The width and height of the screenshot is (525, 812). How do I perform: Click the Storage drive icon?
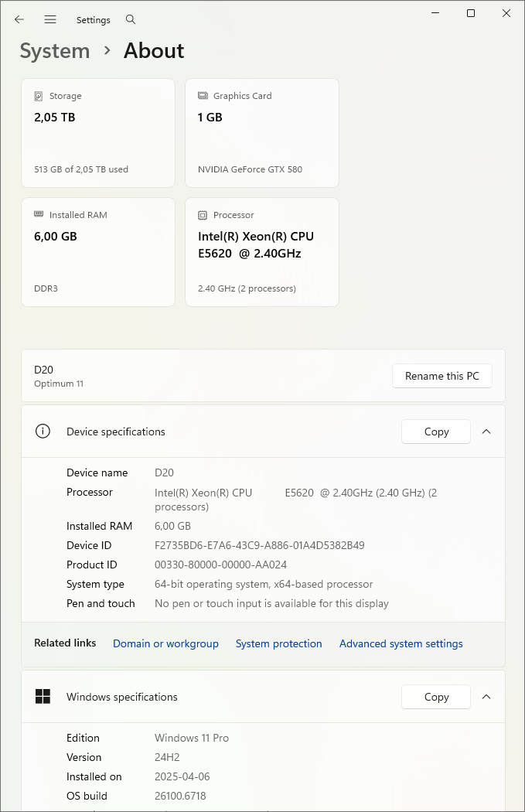tap(39, 96)
